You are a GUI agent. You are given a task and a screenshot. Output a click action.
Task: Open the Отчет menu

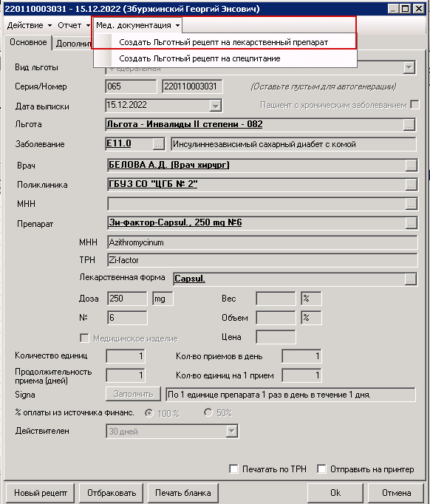pos(74,25)
